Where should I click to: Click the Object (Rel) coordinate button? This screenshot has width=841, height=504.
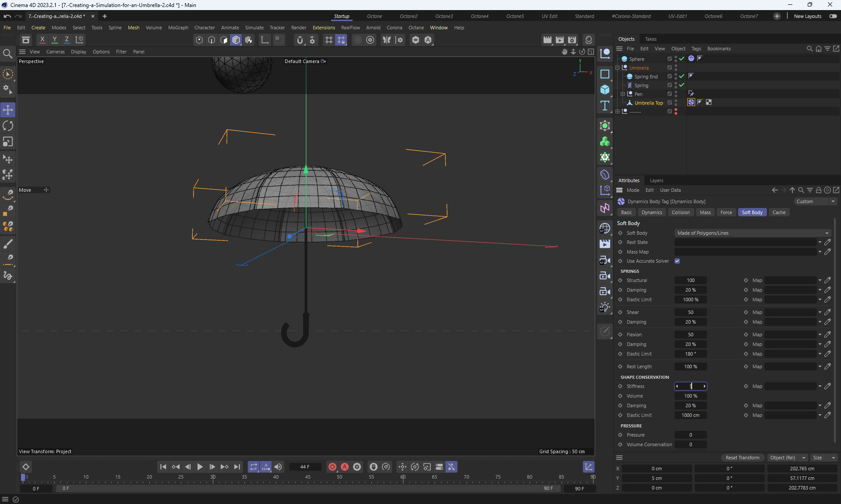tap(787, 458)
